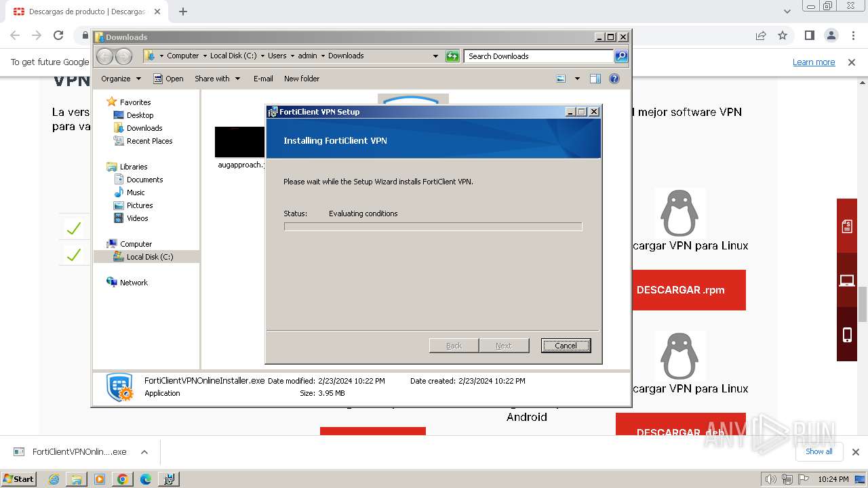Click the Explorer back navigation arrow

pyautogui.click(x=104, y=56)
